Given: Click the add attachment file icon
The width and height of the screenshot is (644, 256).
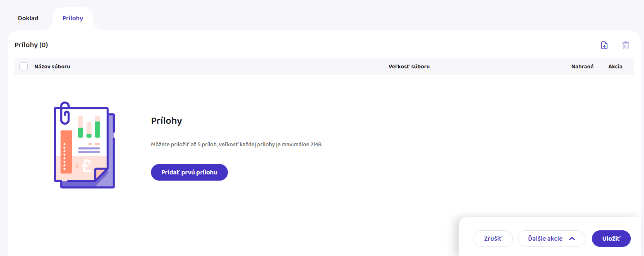Looking at the screenshot, I should 604,45.
